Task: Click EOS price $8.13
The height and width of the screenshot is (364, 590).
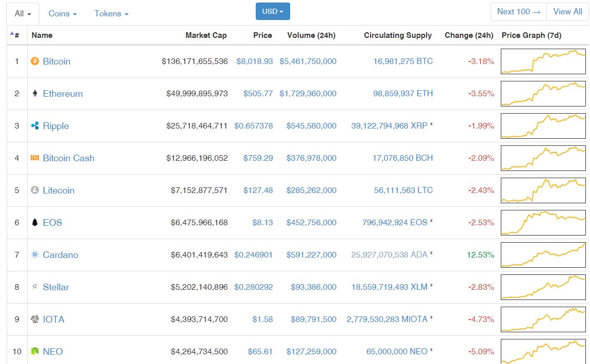Action: (x=262, y=222)
